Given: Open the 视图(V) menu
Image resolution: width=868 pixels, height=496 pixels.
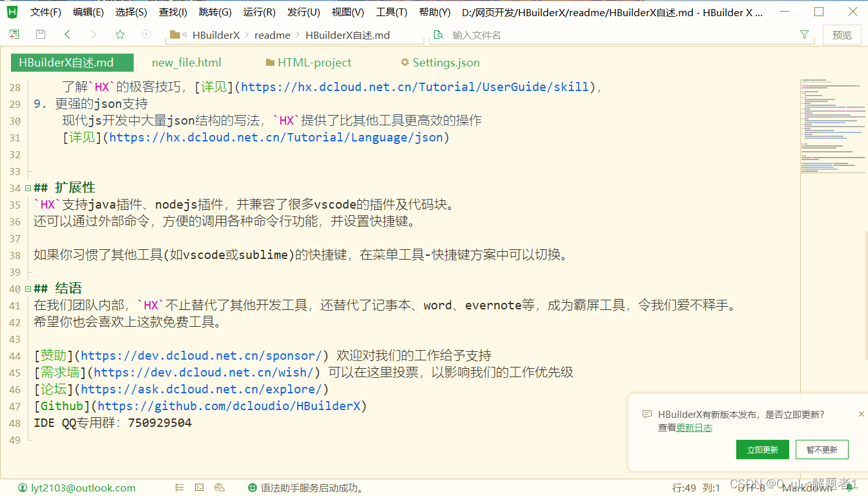Looking at the screenshot, I should (x=348, y=12).
